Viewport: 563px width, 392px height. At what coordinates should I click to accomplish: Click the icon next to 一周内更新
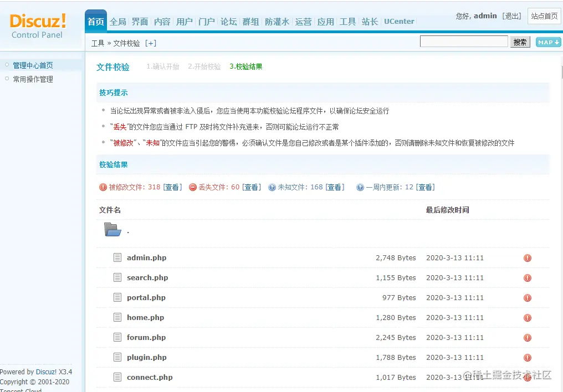point(360,187)
